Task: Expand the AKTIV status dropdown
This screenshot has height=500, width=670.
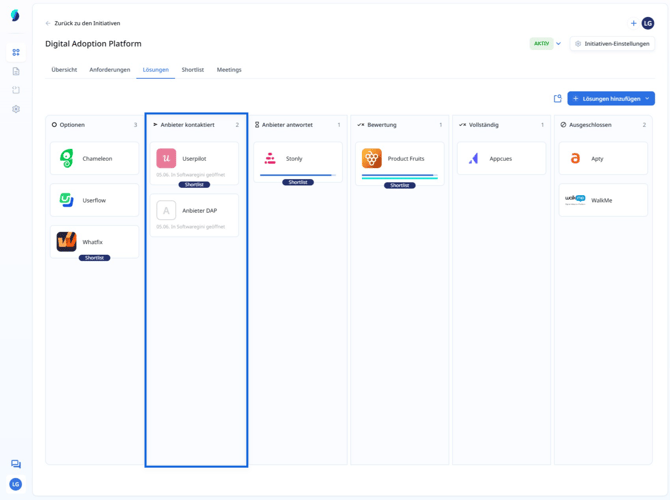Action: point(558,44)
